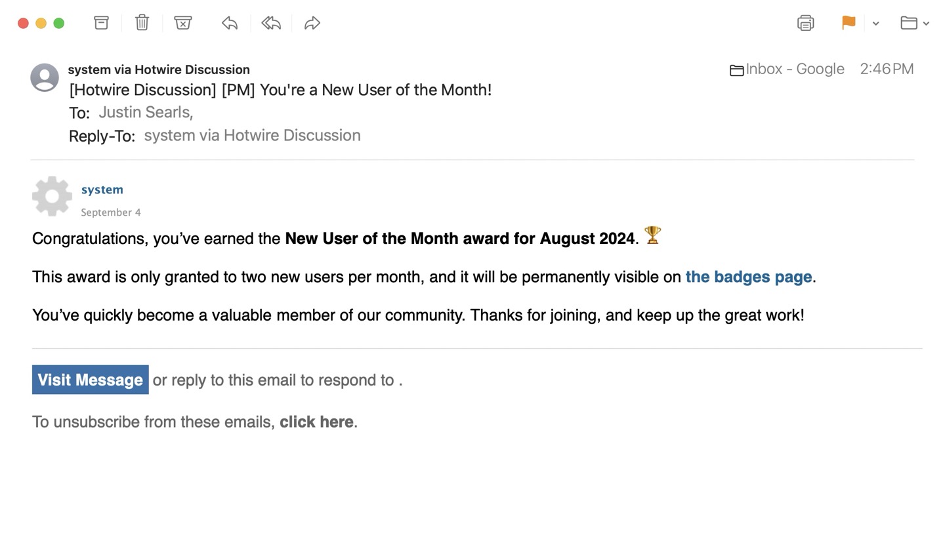
Task: Delete the email using the trash icon
Action: pos(142,23)
